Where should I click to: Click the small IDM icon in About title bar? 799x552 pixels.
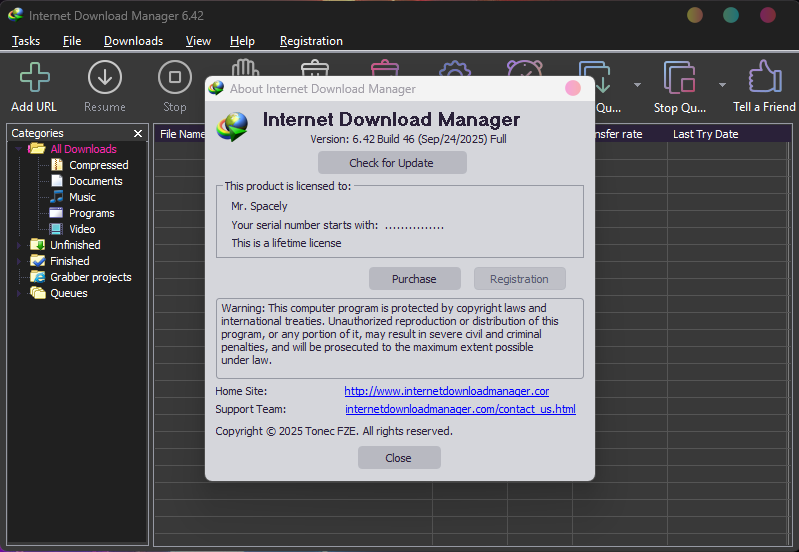[216, 88]
